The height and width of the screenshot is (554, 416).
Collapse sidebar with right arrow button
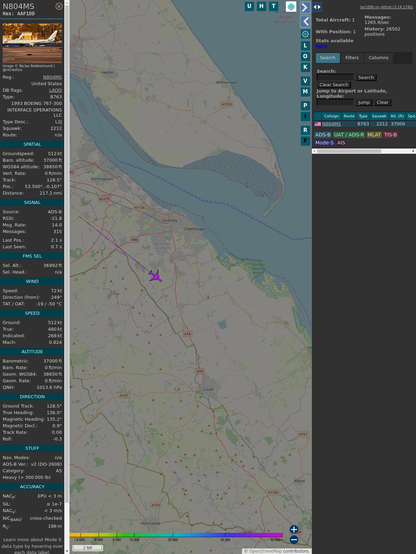305,7
